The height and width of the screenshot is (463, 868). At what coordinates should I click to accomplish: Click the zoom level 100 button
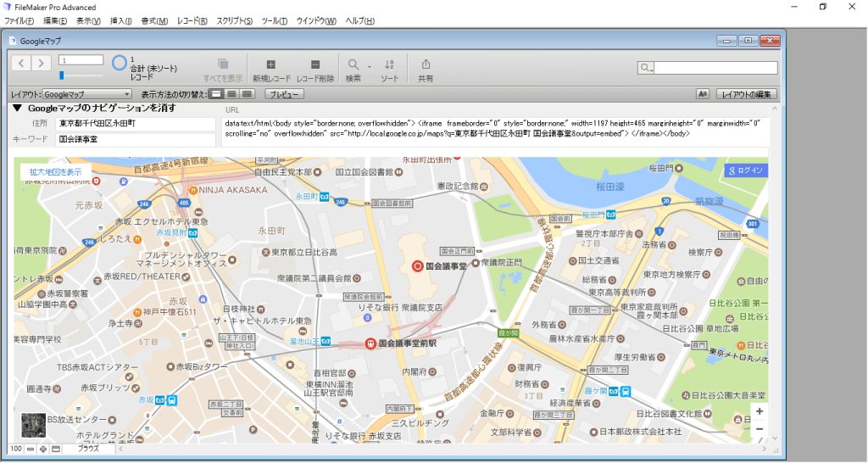(x=16, y=449)
